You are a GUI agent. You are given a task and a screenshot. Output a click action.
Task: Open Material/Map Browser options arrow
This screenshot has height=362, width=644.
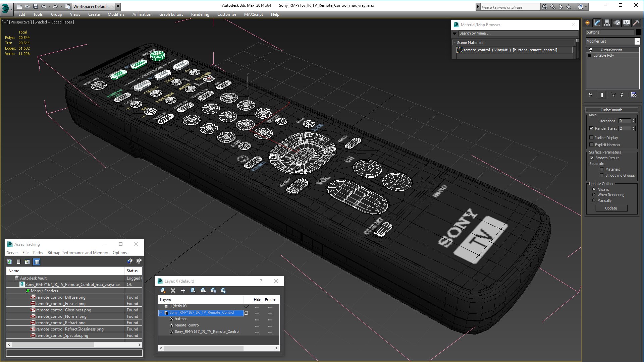(455, 33)
